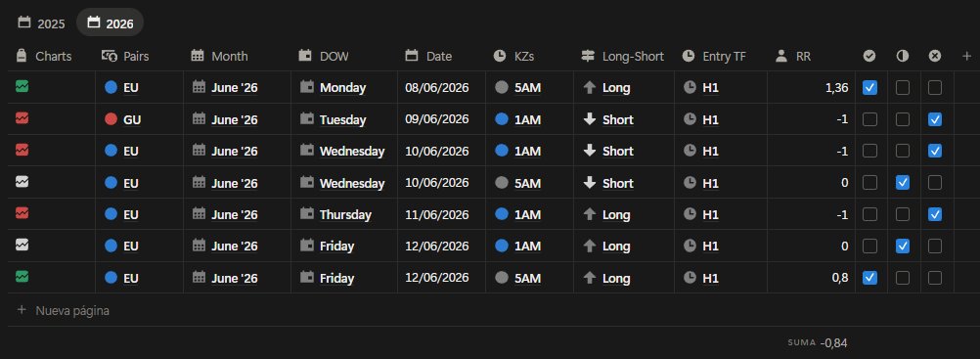980x359 pixels.
Task: Select the RR value 1,36
Action: [x=837, y=88]
